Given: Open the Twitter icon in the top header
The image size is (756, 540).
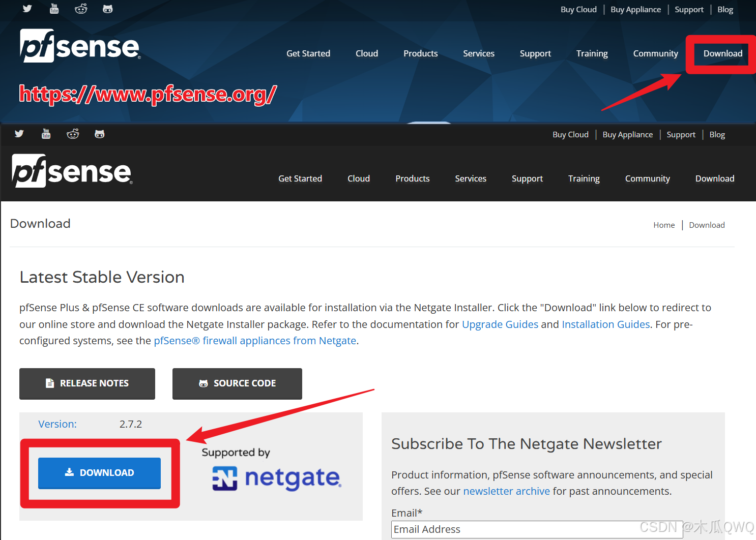Looking at the screenshot, I should (x=27, y=9).
